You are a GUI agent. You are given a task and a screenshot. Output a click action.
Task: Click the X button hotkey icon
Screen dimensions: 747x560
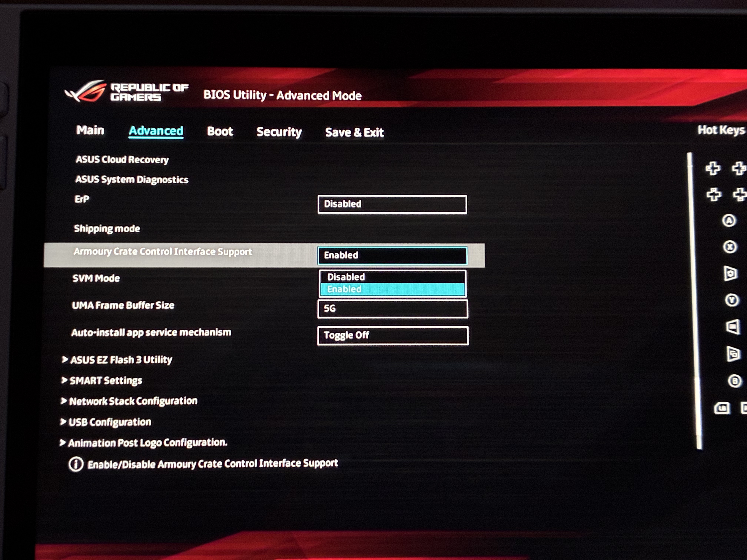[729, 247]
